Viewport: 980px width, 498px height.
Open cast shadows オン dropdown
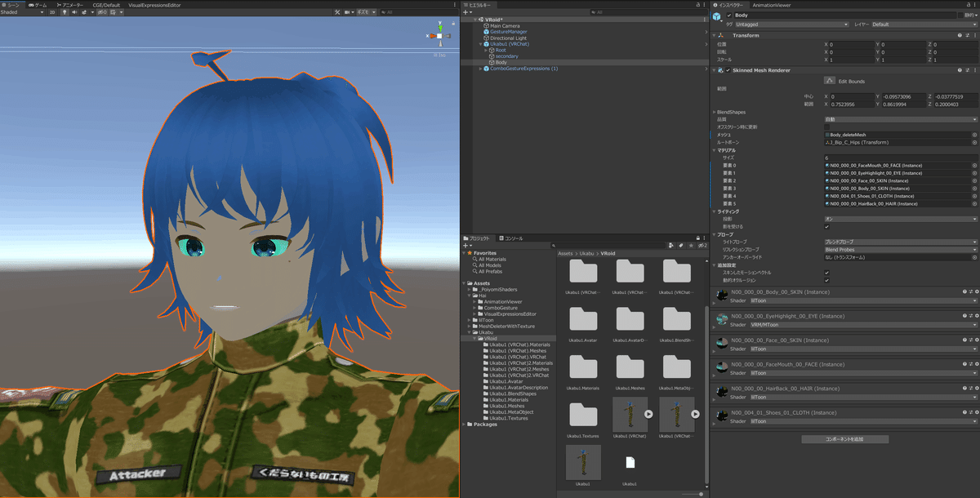pos(901,219)
